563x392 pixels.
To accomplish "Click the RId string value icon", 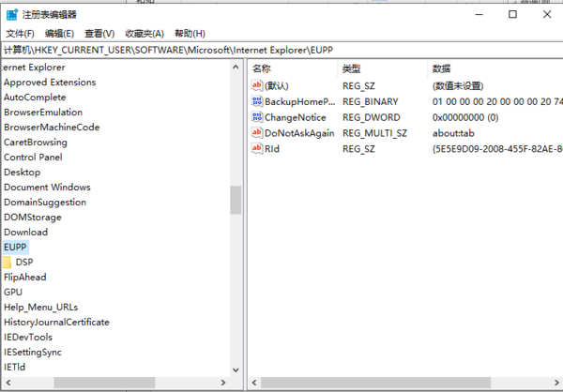I will coord(257,148).
